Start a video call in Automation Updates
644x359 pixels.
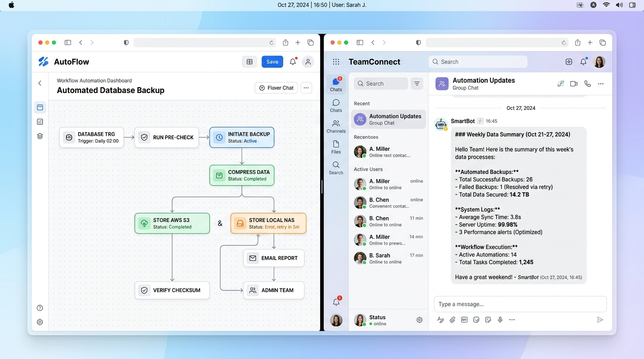[x=574, y=84]
